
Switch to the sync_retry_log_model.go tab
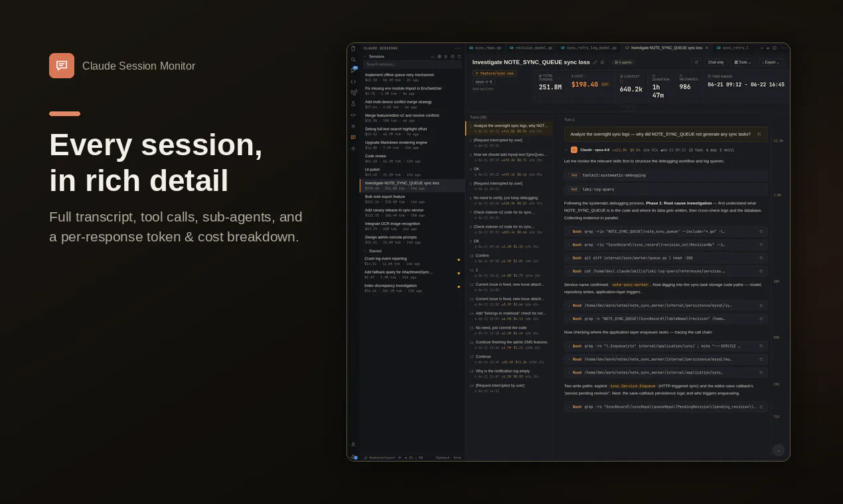pyautogui.click(x=589, y=48)
